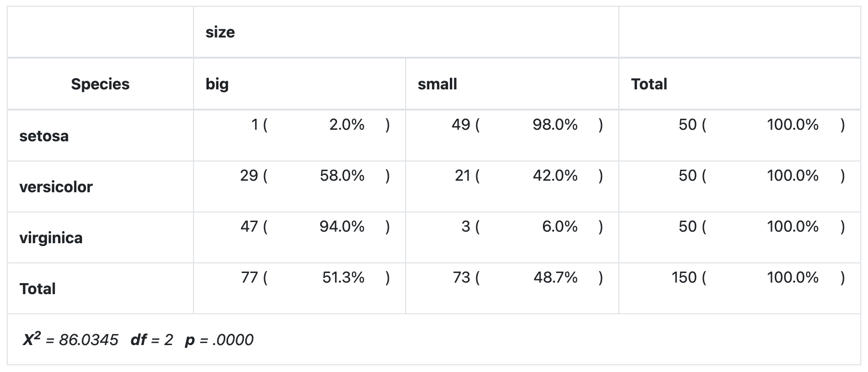Click the setosa small 98.0% value
Screen dimensions: 868x372
tap(555, 125)
